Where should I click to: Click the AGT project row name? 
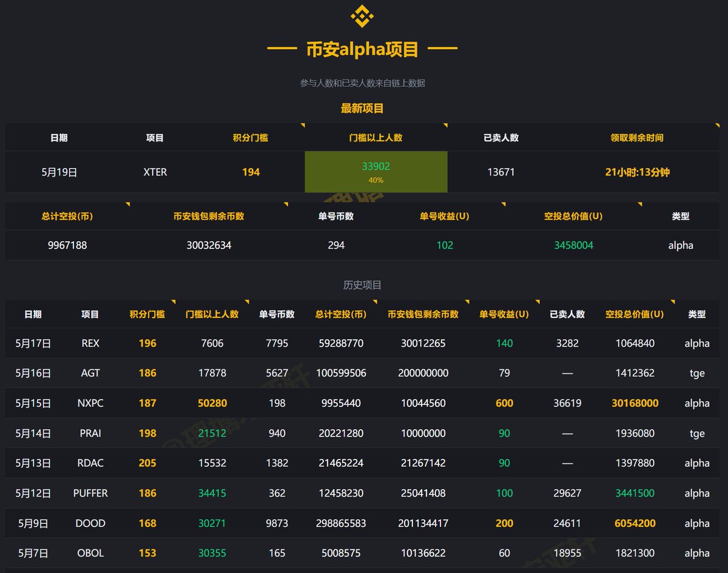[x=90, y=373]
